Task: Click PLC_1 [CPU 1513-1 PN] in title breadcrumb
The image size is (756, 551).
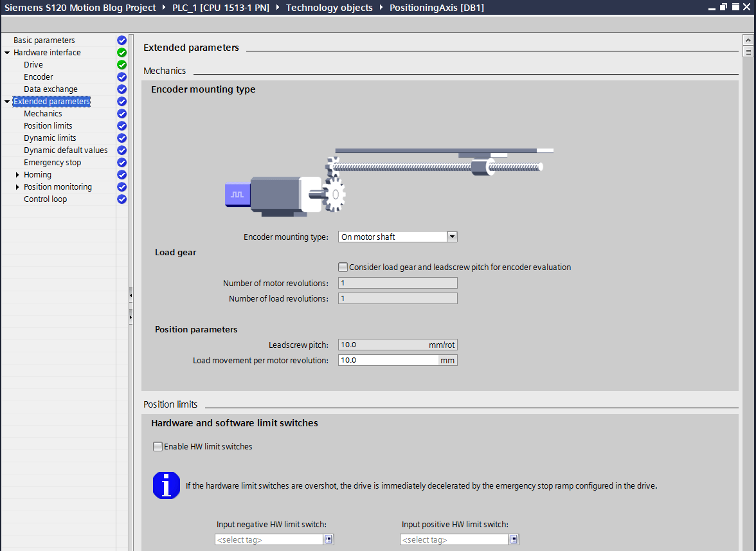Action: [221, 8]
